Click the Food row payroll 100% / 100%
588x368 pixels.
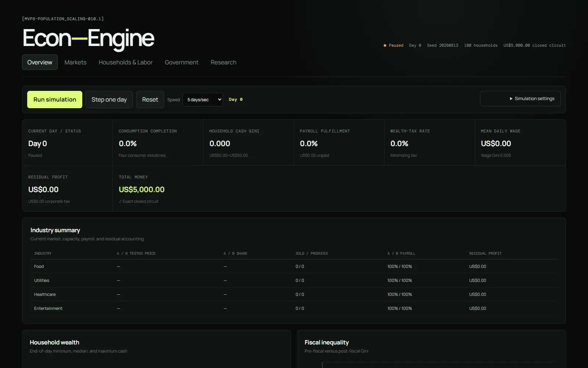tap(399, 266)
